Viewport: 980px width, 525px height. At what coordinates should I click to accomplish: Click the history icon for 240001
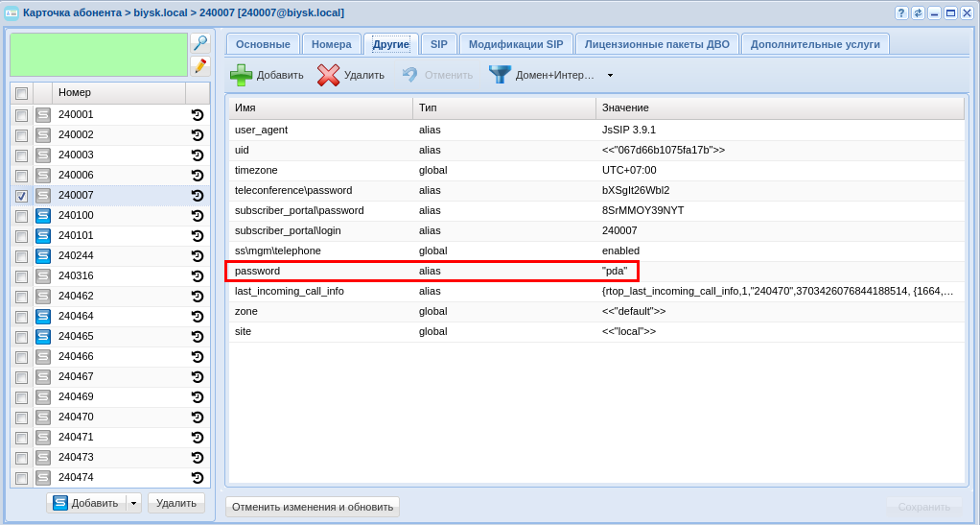[x=198, y=115]
